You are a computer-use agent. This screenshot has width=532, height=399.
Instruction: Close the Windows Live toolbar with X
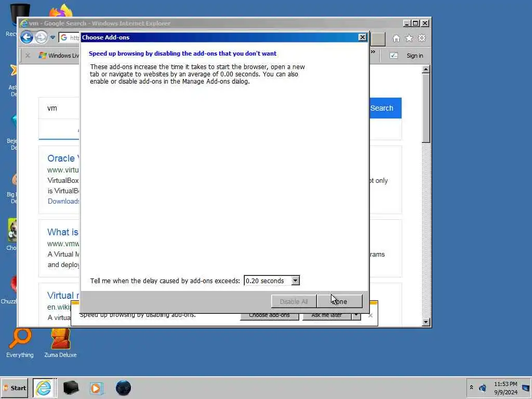(x=28, y=55)
